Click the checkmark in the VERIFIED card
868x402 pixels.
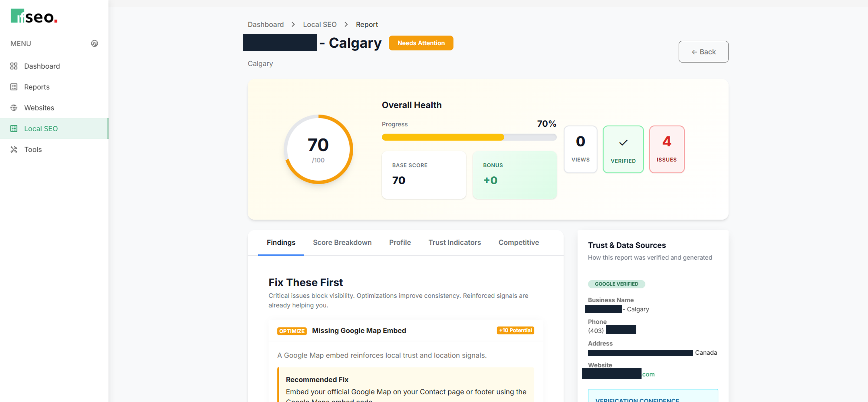[623, 142]
